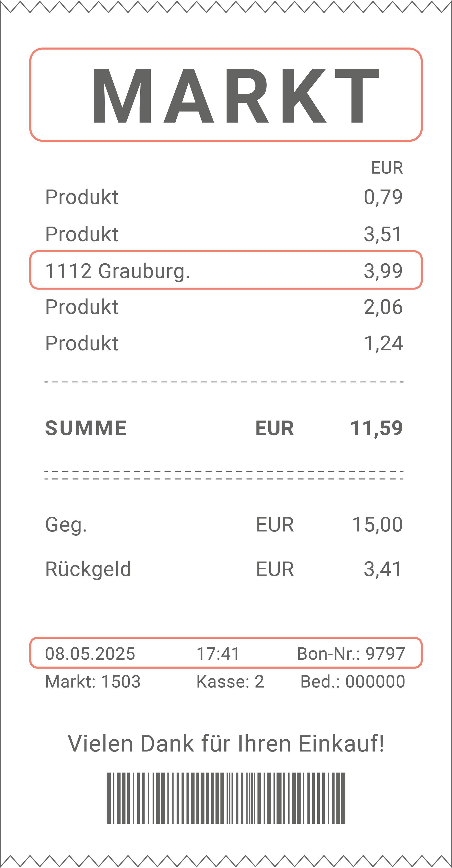Click the Kasse: 2 register text
The image size is (452, 868).
230,682
